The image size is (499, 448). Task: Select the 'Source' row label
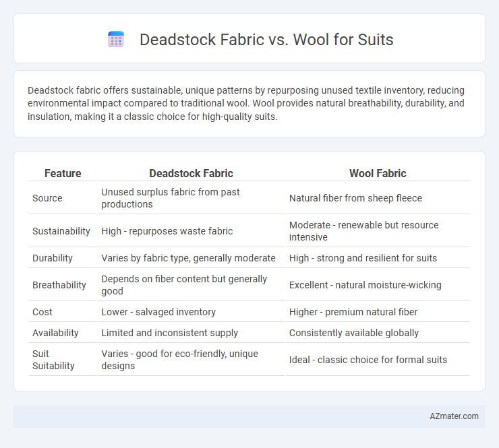63,198
